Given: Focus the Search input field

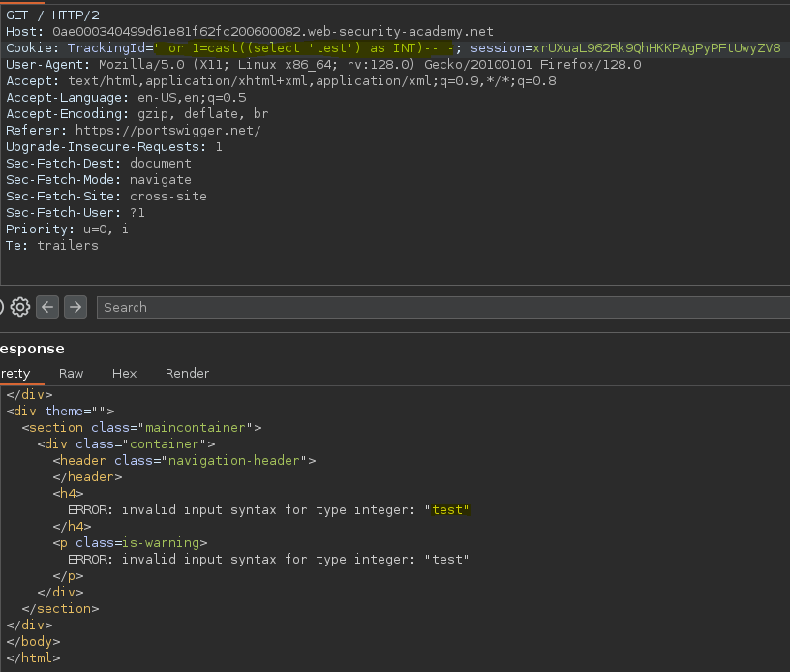Looking at the screenshot, I should (443, 307).
